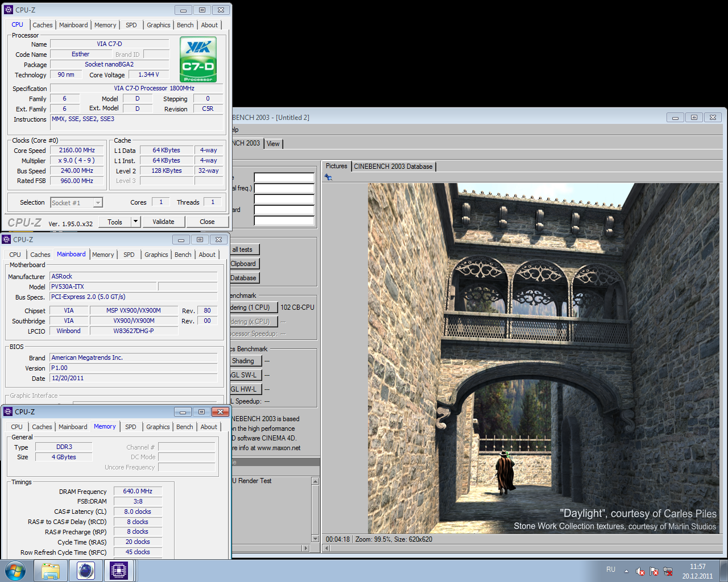Switch to Mainboard tab in bottom CPU-Z window
The height and width of the screenshot is (582, 728).
[73, 427]
